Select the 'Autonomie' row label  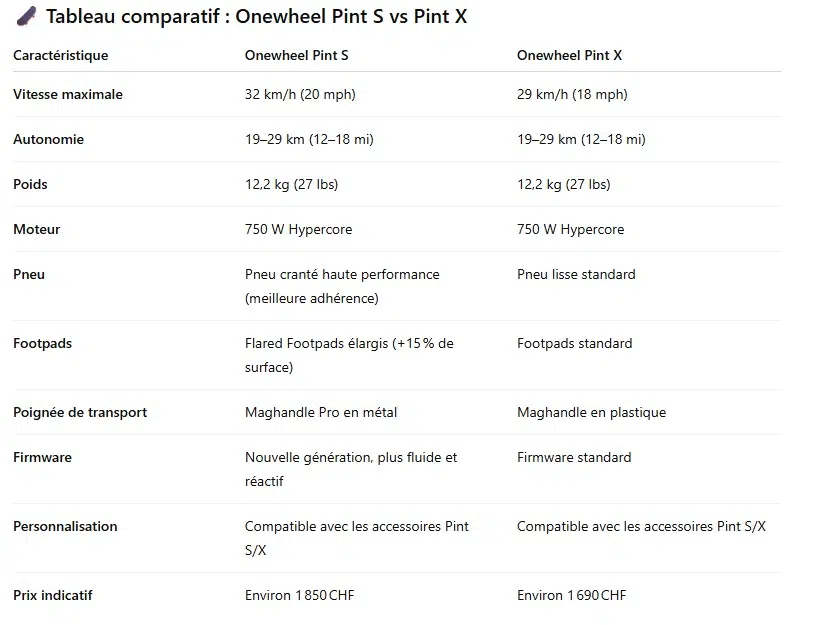point(49,139)
